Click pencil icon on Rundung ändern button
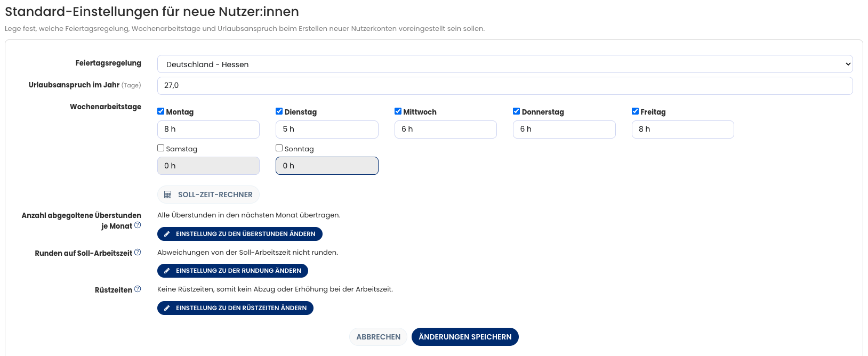 coord(167,271)
